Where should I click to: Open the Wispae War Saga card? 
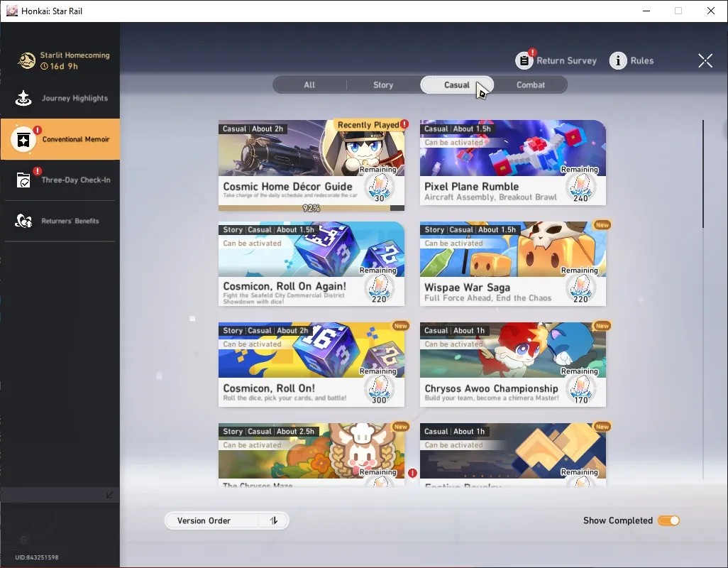pos(513,263)
